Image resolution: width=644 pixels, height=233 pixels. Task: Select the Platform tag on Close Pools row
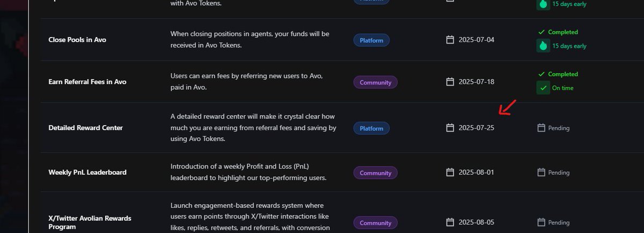click(371, 40)
